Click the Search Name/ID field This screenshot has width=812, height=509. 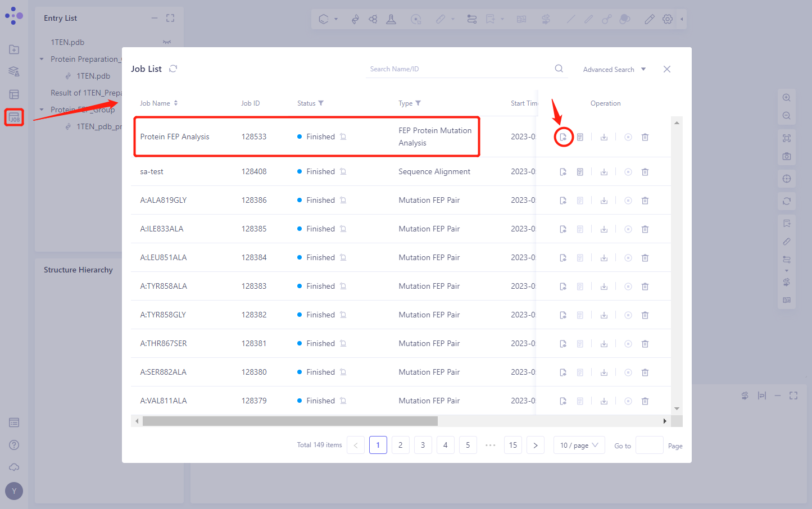[x=458, y=69]
